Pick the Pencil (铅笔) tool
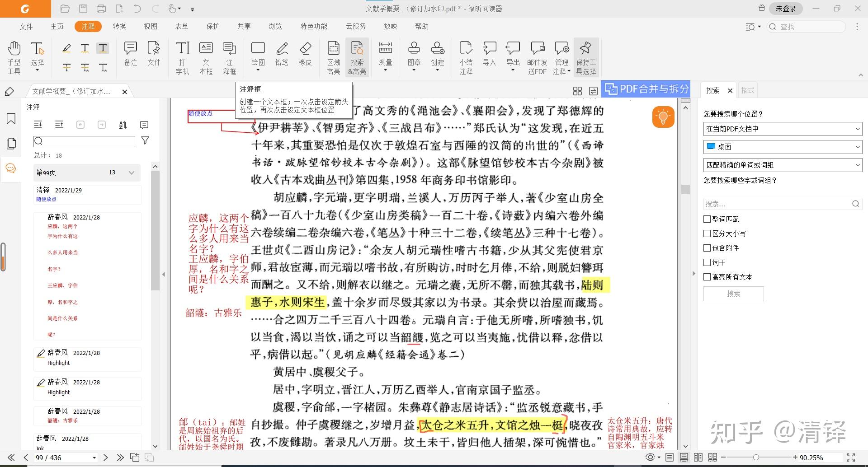The width and height of the screenshot is (868, 467). (282, 53)
